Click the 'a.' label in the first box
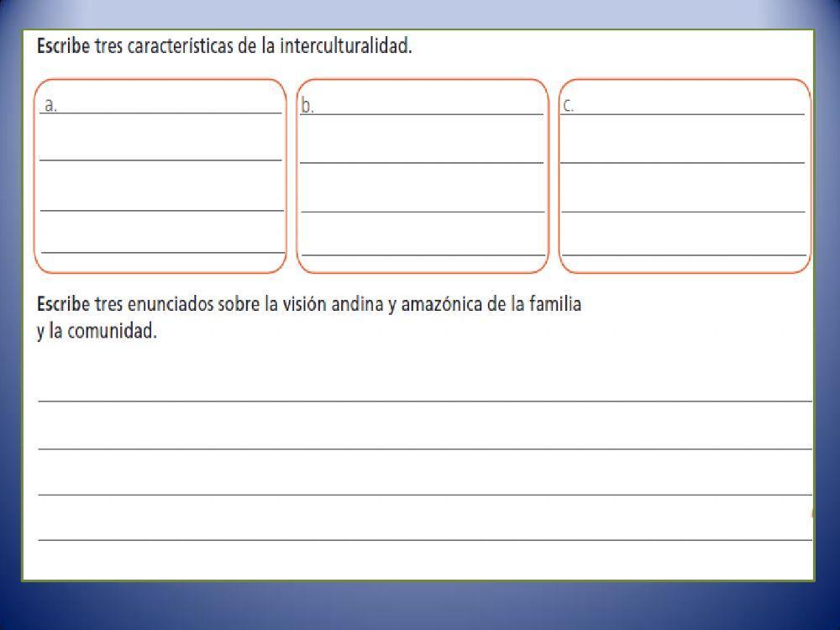Screen dimensions: 840x630 click(x=50, y=105)
